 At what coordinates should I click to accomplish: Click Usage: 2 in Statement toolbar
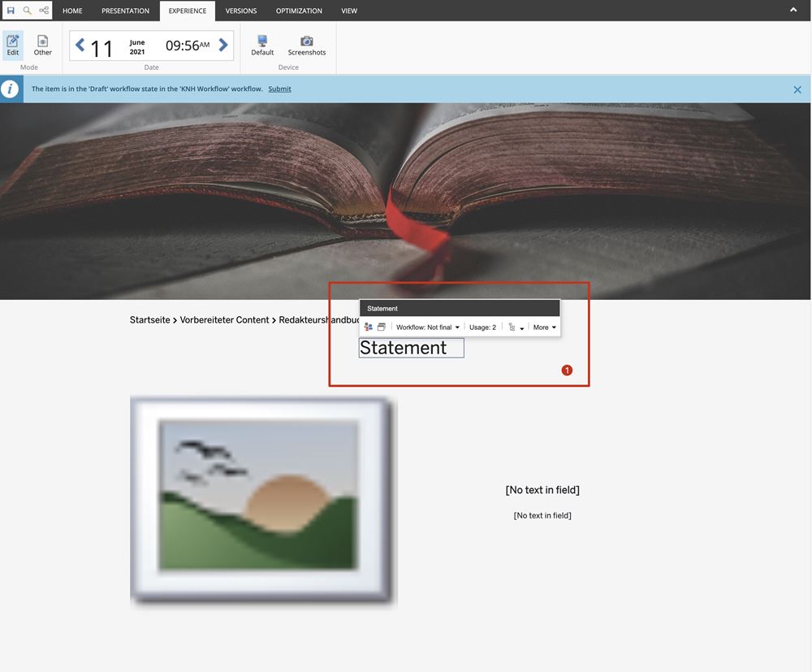click(482, 327)
